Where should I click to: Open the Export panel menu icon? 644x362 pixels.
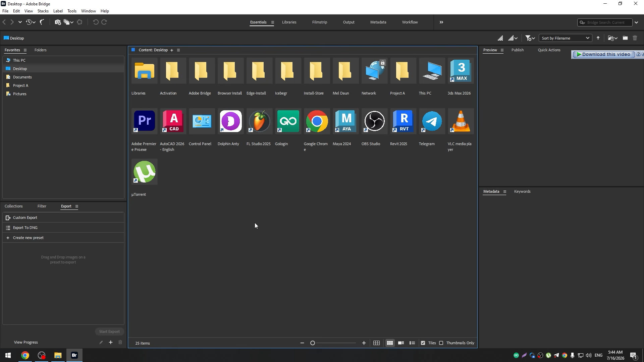pyautogui.click(x=76, y=206)
